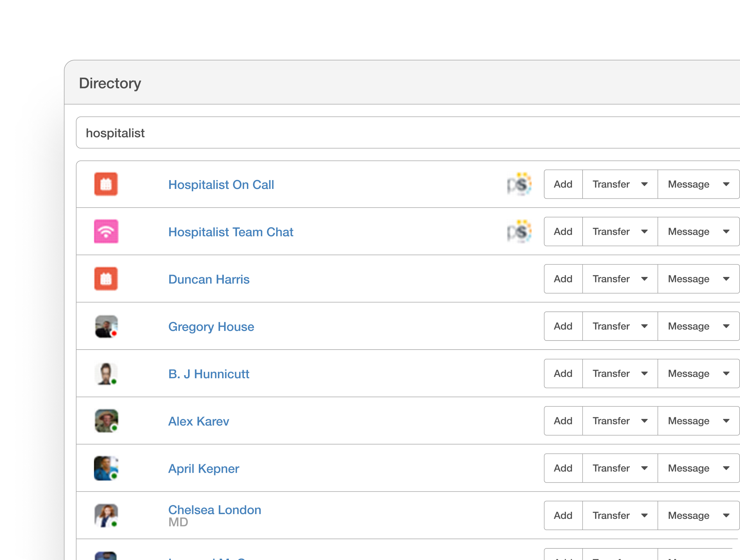
Task: Open Duncan Harris contact
Action: pyautogui.click(x=209, y=279)
